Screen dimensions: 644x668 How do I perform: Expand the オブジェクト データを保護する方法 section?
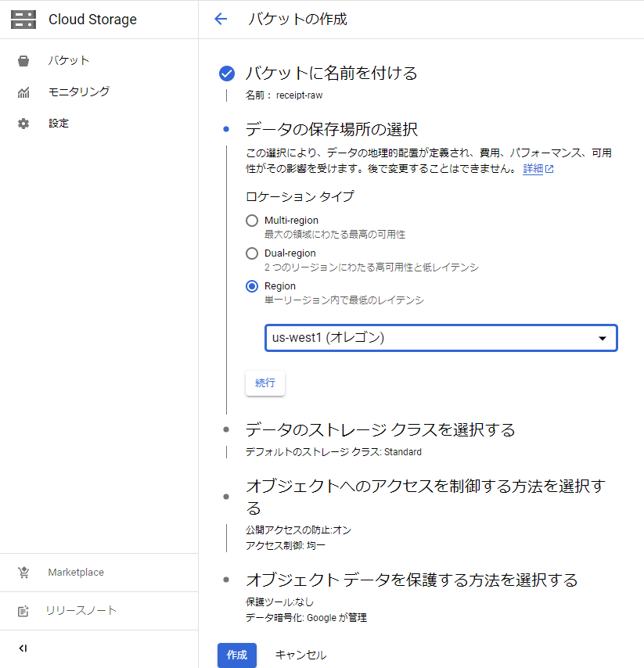click(x=412, y=580)
